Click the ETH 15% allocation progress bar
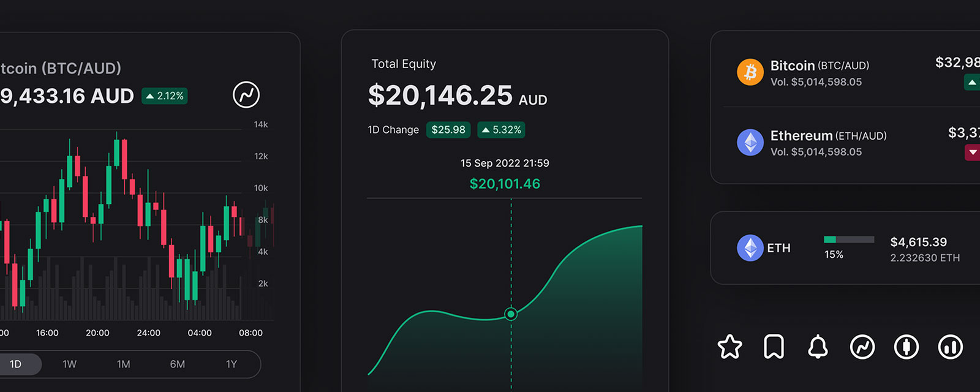The image size is (980, 392). point(849,239)
